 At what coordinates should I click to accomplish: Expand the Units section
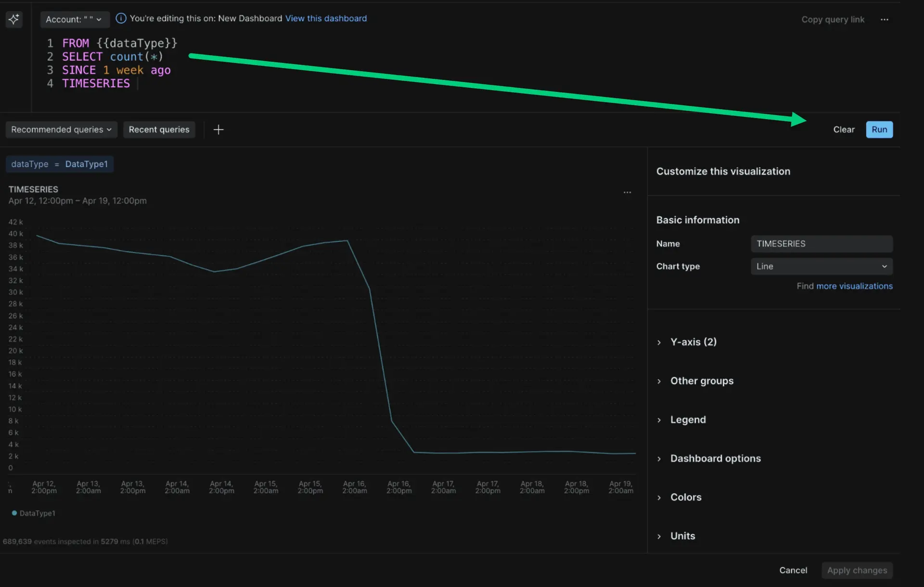[x=682, y=536]
